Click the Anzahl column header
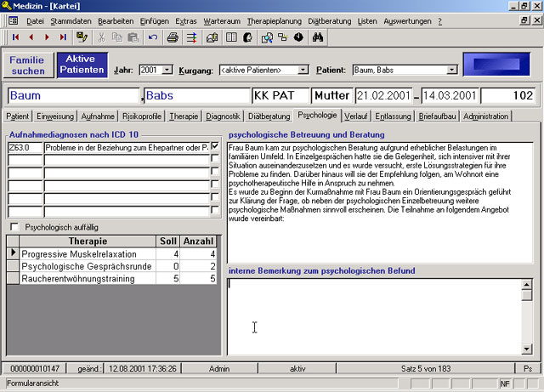Screen dimensions: 544x392 (x=198, y=241)
